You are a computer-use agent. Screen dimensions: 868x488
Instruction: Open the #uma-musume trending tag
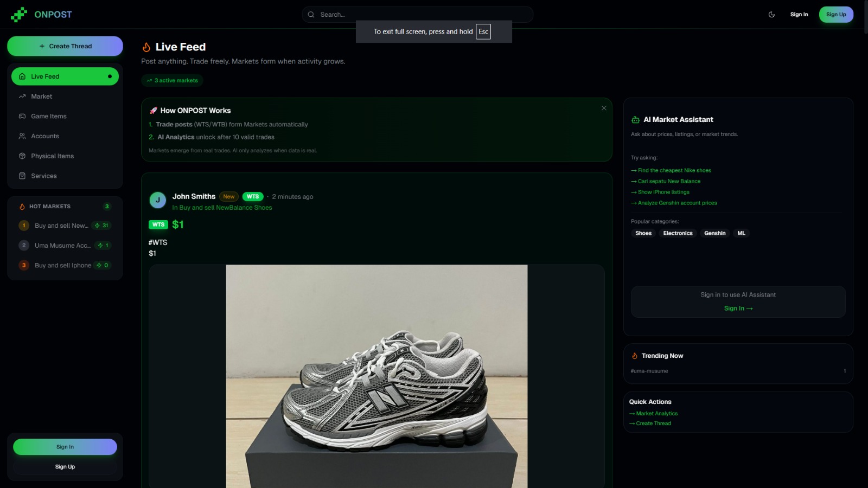(649, 371)
